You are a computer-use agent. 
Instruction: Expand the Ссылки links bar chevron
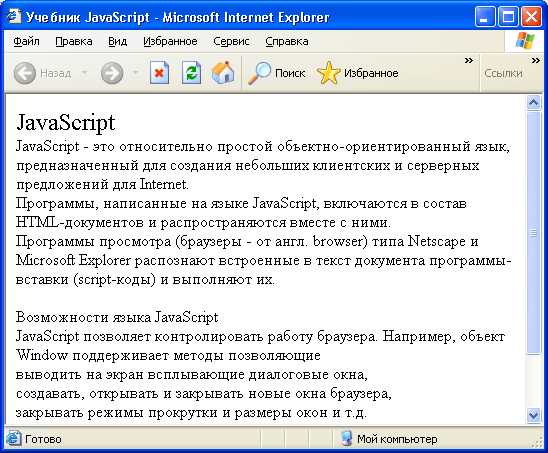pos(535,61)
